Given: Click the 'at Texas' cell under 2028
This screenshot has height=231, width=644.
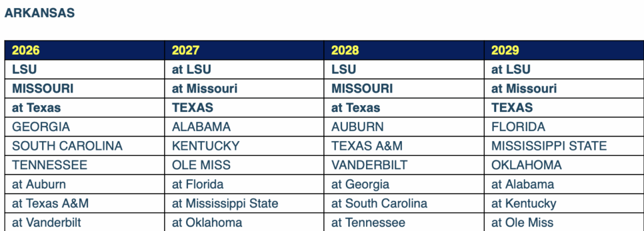Looking at the screenshot, I should pyautogui.click(x=404, y=108).
